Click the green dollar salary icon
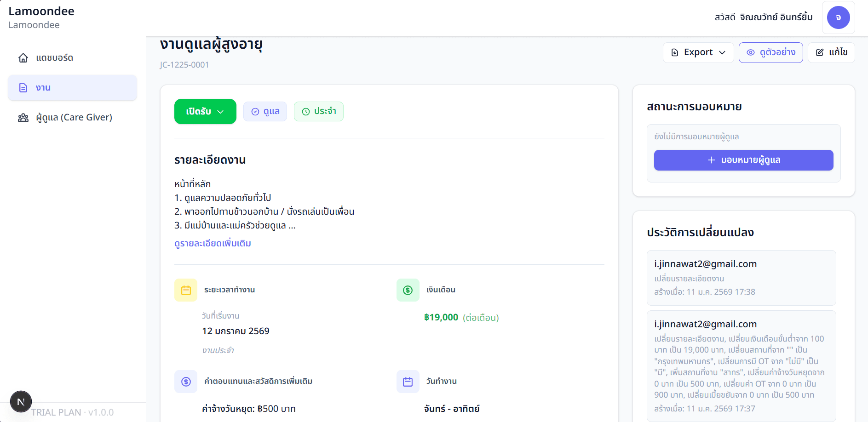Image resolution: width=868 pixels, height=422 pixels. 408,290
